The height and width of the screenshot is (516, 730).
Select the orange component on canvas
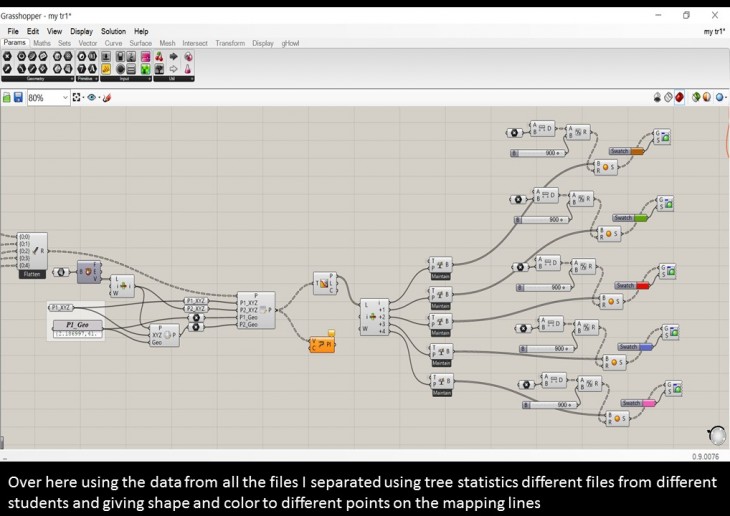pyautogui.click(x=322, y=345)
